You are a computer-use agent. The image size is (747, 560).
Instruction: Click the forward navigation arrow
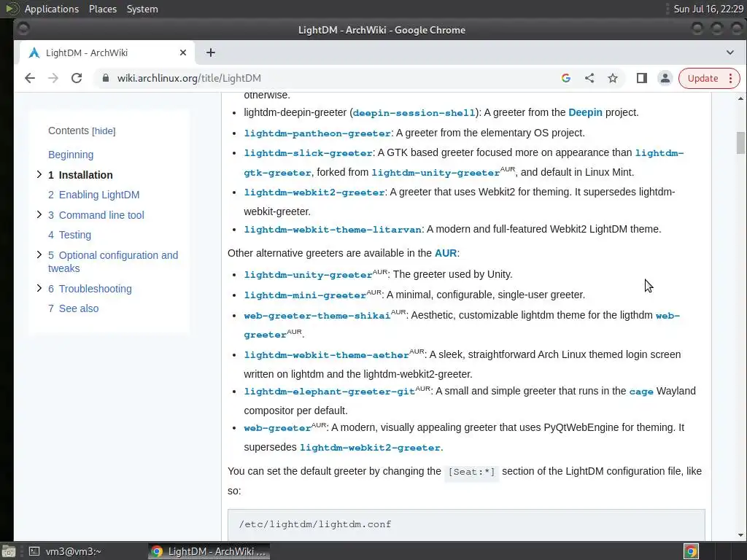(53, 78)
